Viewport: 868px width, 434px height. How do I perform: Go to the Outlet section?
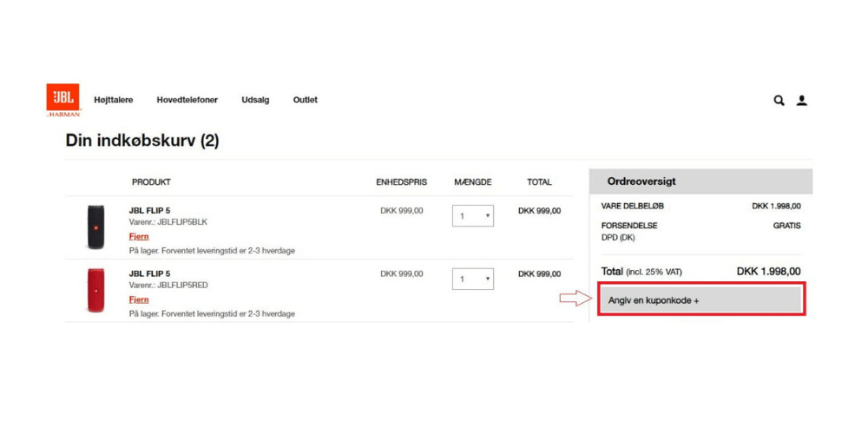click(x=305, y=100)
